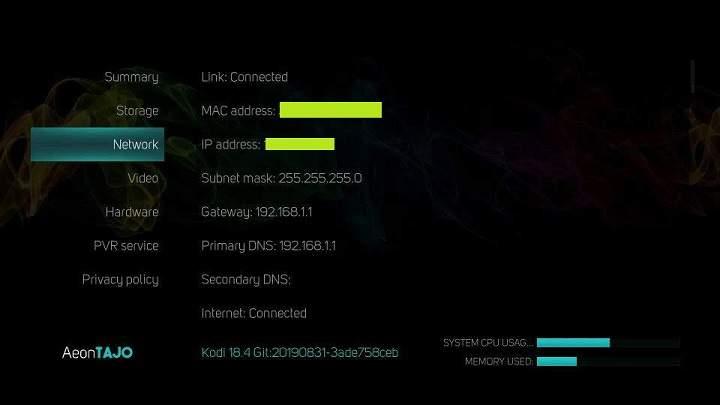Click the Link: Connected status line
The width and height of the screenshot is (720, 405).
click(244, 77)
